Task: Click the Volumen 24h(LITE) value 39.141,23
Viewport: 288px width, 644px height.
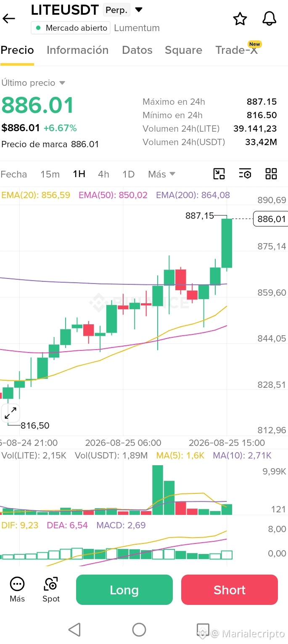Action: pyautogui.click(x=255, y=129)
